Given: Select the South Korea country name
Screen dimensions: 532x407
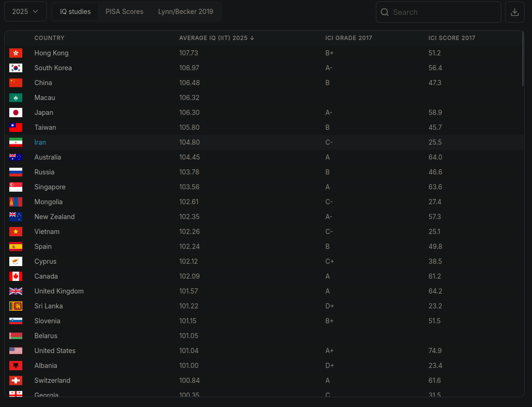Looking at the screenshot, I should pyautogui.click(x=53, y=68).
